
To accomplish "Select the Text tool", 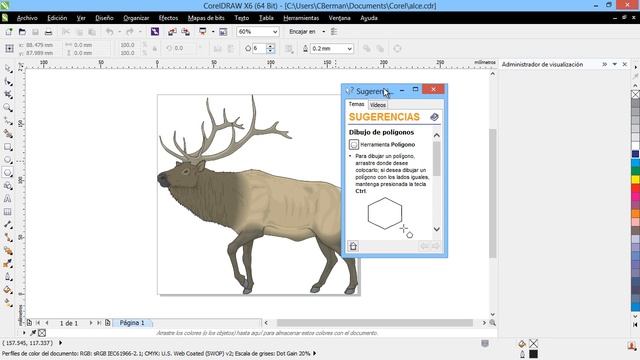I will [8, 199].
